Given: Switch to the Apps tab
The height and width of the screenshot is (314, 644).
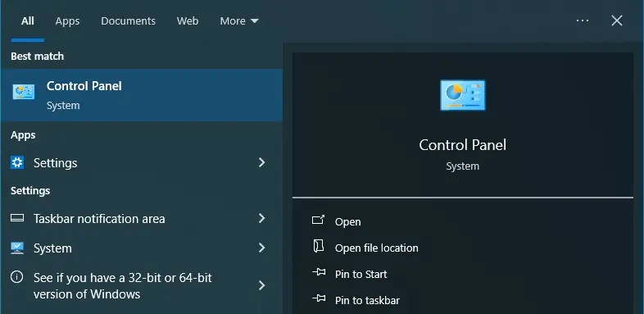Looking at the screenshot, I should tap(67, 21).
